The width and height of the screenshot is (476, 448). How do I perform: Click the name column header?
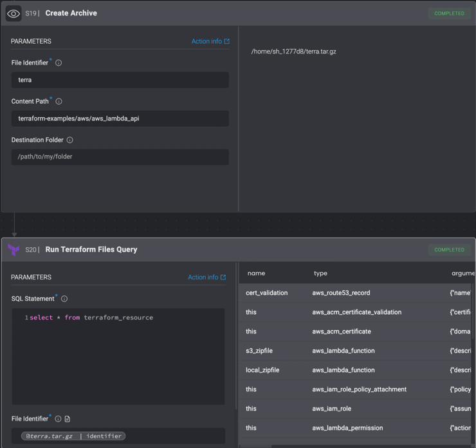point(256,274)
